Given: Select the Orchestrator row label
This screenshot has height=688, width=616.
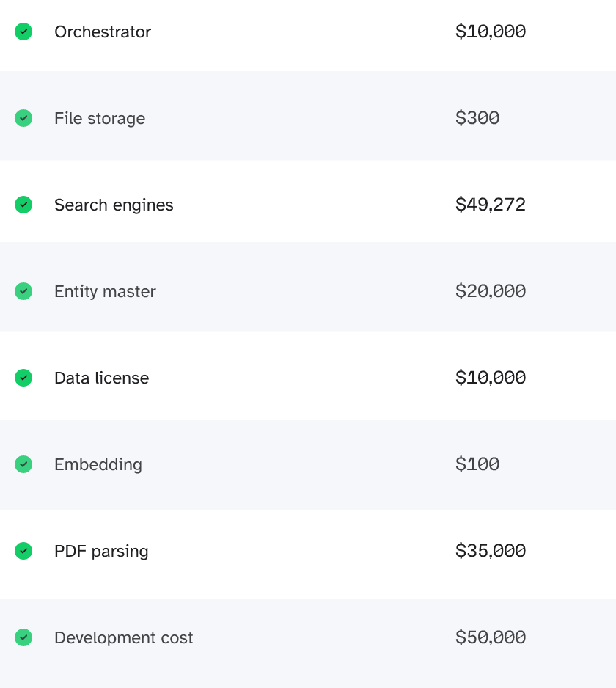Looking at the screenshot, I should (103, 32).
